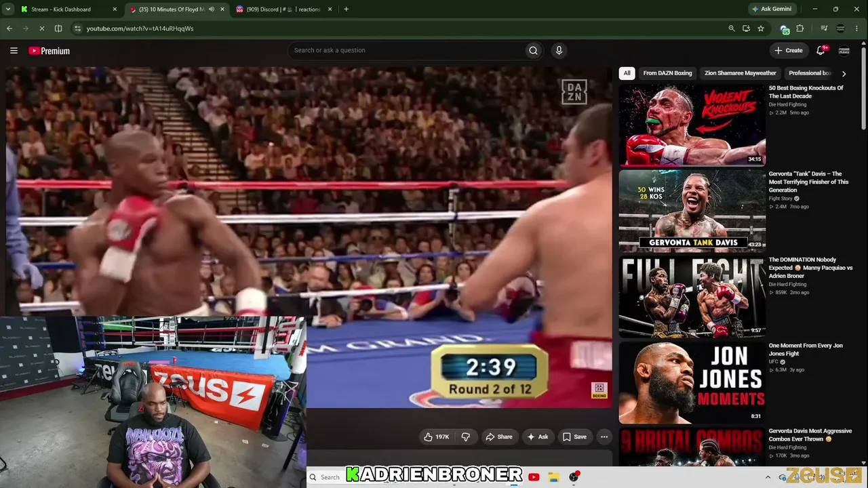Close the Kick Dashboard tab

click(115, 9)
